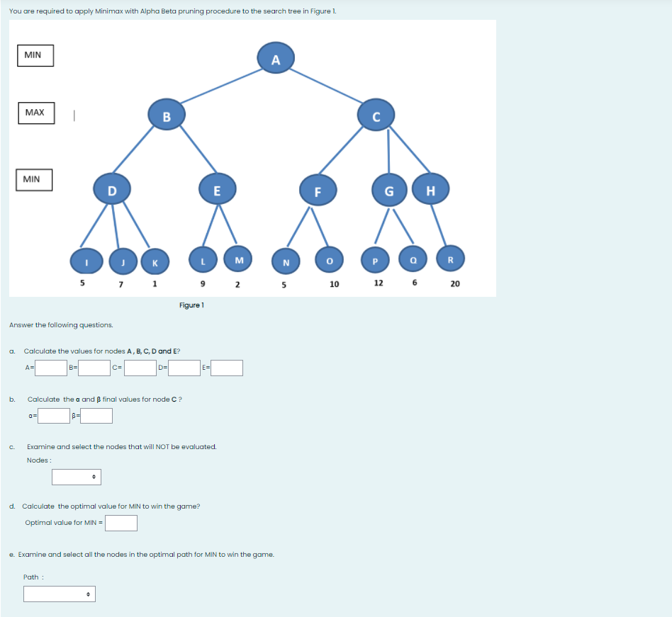Screen dimensions: 672x617
Task: Click question e text about optimal path
Action: pyautogui.click(x=146, y=555)
